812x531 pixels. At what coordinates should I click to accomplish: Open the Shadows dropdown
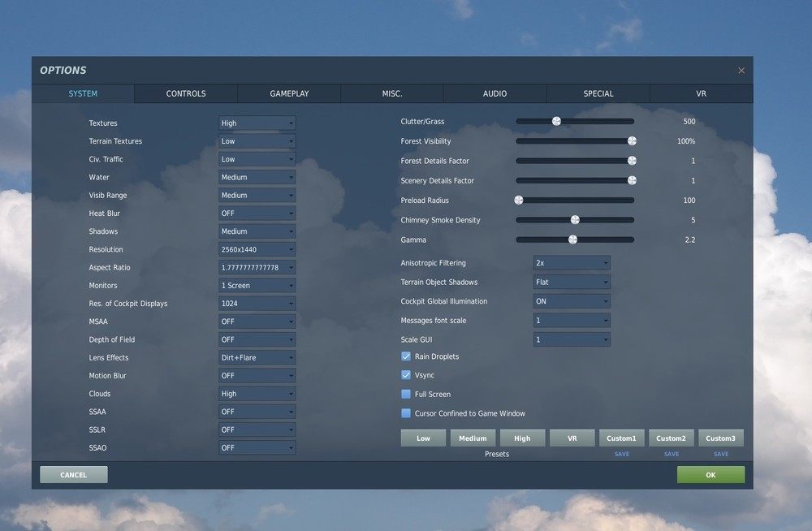pyautogui.click(x=257, y=231)
